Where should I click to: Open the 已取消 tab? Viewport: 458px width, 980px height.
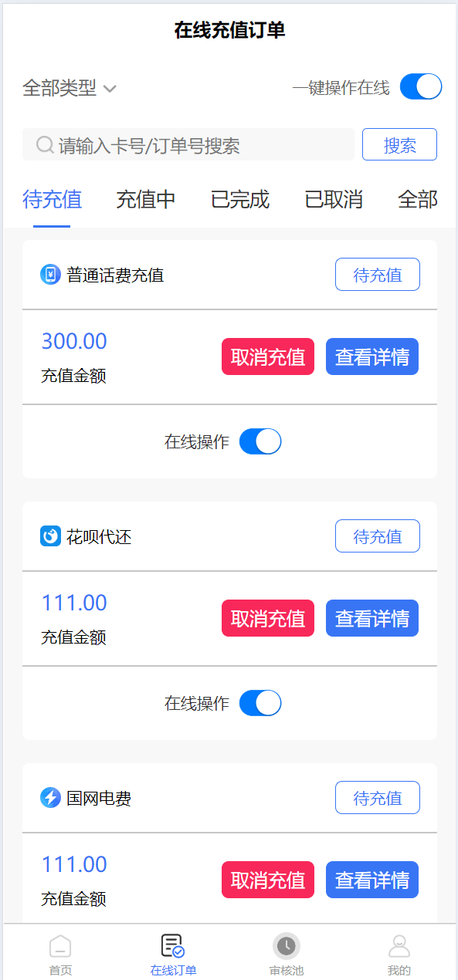click(x=334, y=200)
